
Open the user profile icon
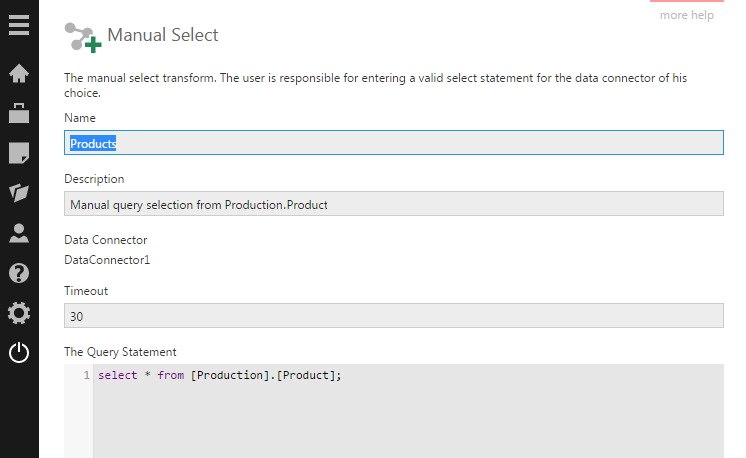tap(19, 233)
